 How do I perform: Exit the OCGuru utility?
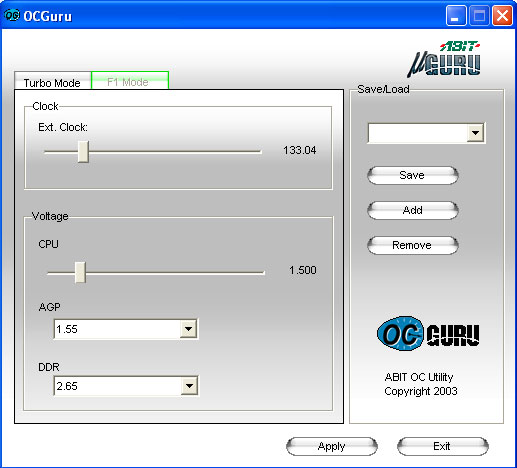[443, 446]
